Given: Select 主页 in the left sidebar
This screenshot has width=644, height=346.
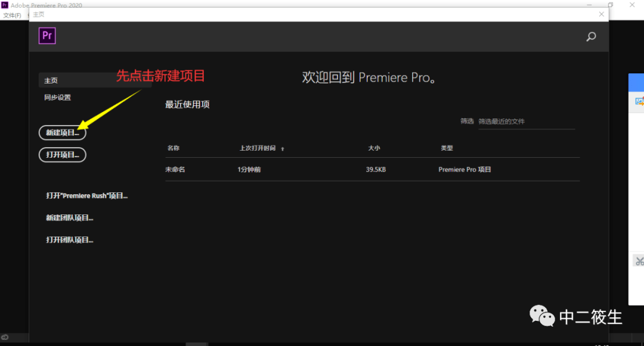Looking at the screenshot, I should click(x=51, y=80).
